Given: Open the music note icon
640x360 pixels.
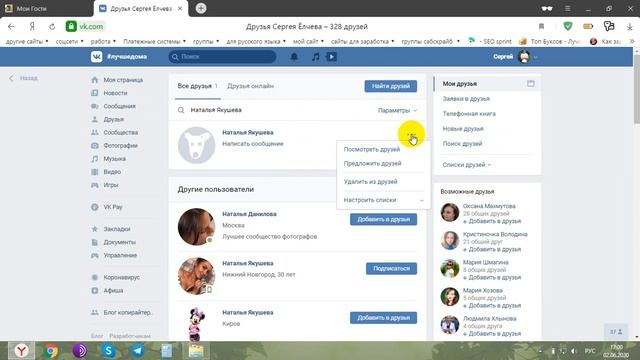Looking at the screenshot, I should pos(316,57).
